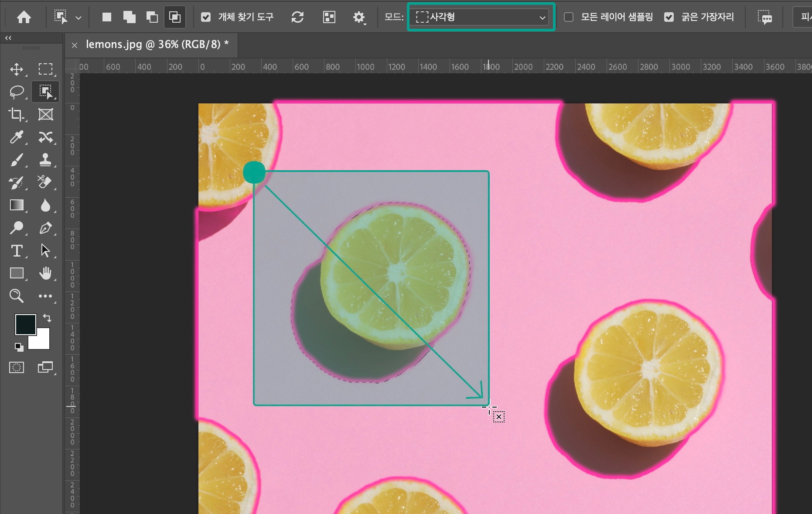Switch to lemons.jpg document tab
812x514 pixels.
[x=157, y=45]
